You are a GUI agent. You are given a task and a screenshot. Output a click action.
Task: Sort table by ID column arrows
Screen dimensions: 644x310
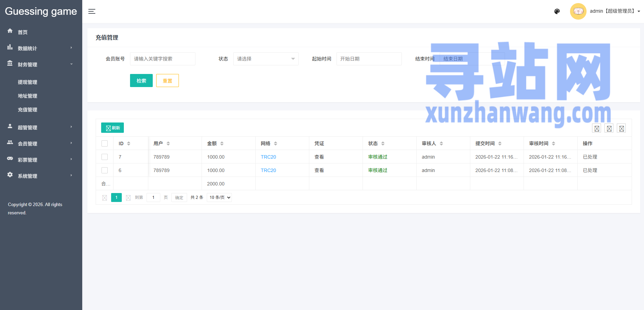(x=129, y=143)
